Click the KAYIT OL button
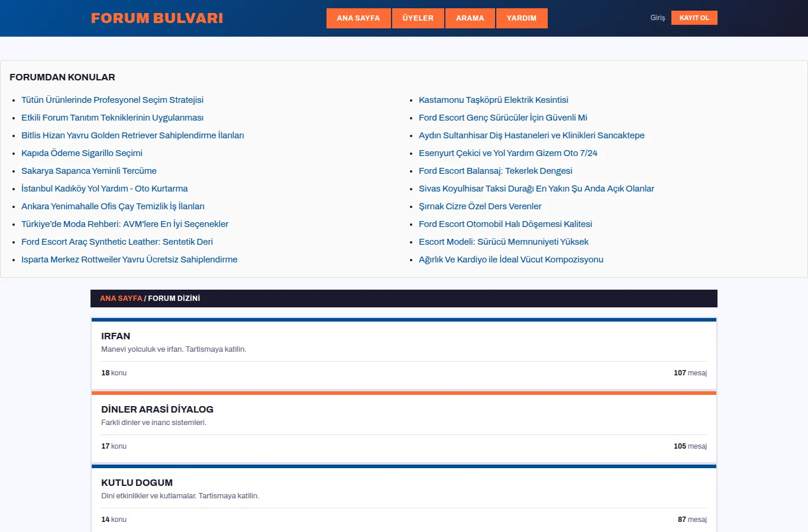Screen dimensions: 808x532 pyautogui.click(x=694, y=18)
